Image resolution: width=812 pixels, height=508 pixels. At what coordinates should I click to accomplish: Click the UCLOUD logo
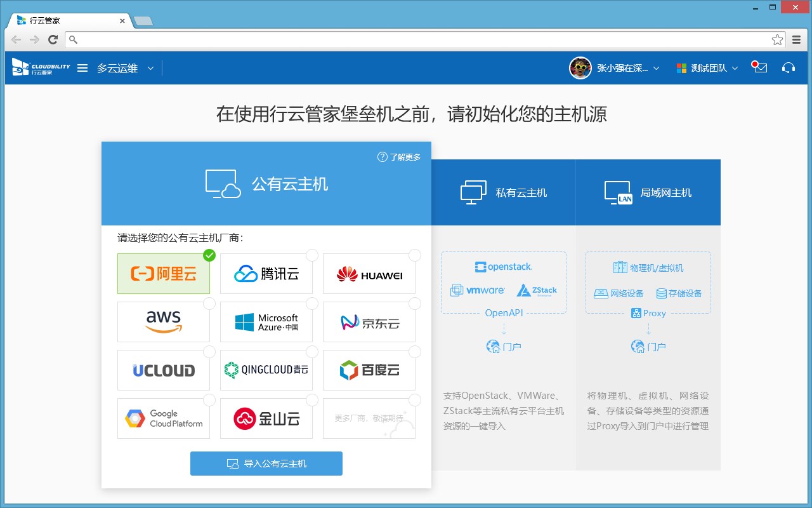[x=164, y=370]
